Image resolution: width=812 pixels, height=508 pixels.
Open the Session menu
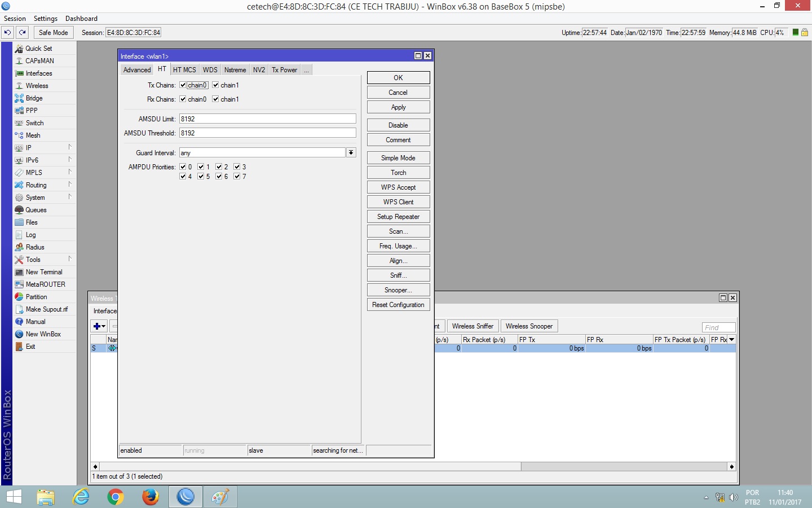click(x=15, y=19)
